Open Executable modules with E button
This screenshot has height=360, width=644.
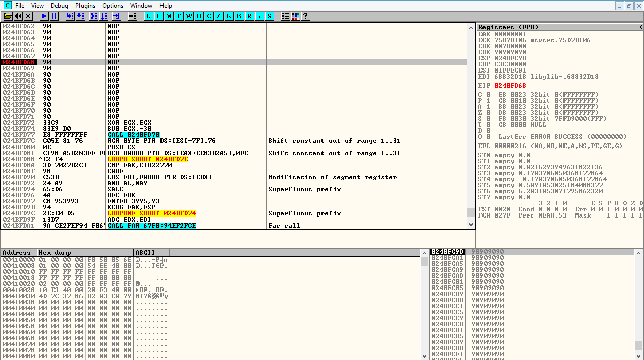[x=159, y=16]
